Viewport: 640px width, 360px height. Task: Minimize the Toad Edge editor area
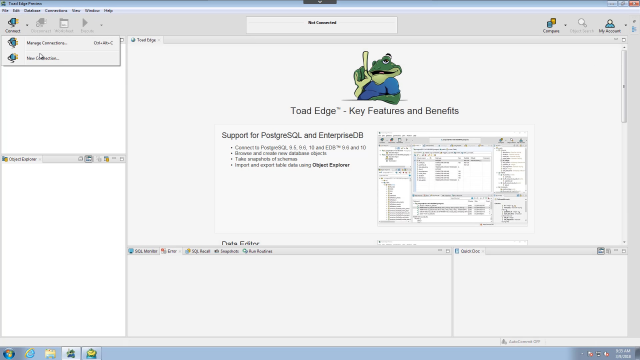[x=616, y=39]
